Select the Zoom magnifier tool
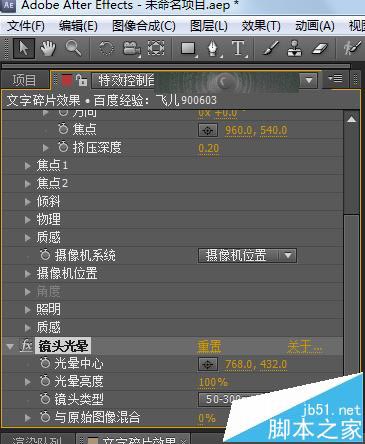365x444 pixels. [x=73, y=48]
